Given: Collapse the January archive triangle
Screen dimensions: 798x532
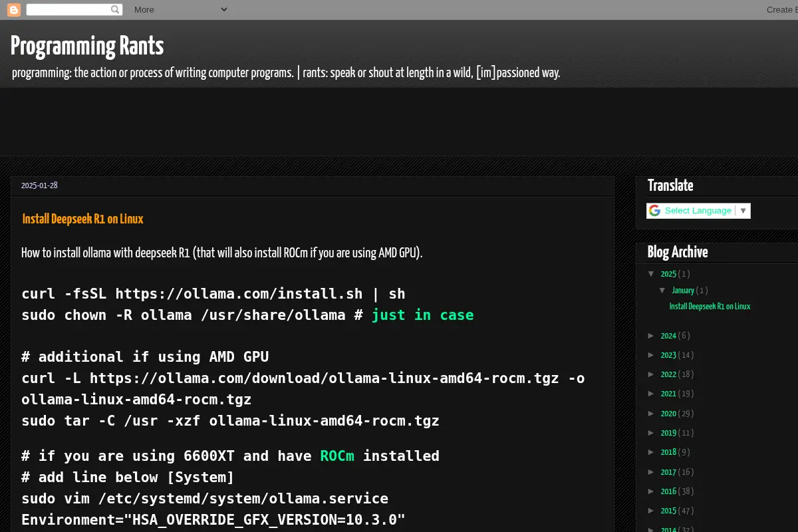Looking at the screenshot, I should (662, 290).
